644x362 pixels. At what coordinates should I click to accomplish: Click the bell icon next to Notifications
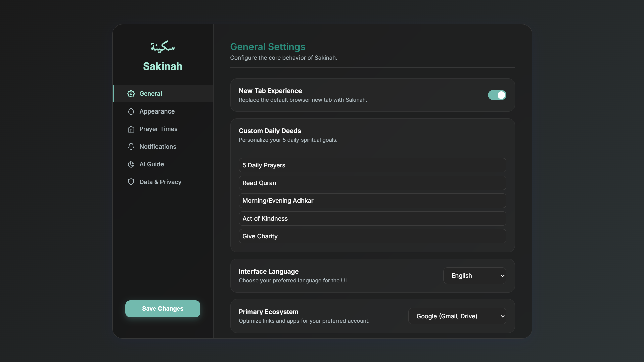[x=131, y=146]
